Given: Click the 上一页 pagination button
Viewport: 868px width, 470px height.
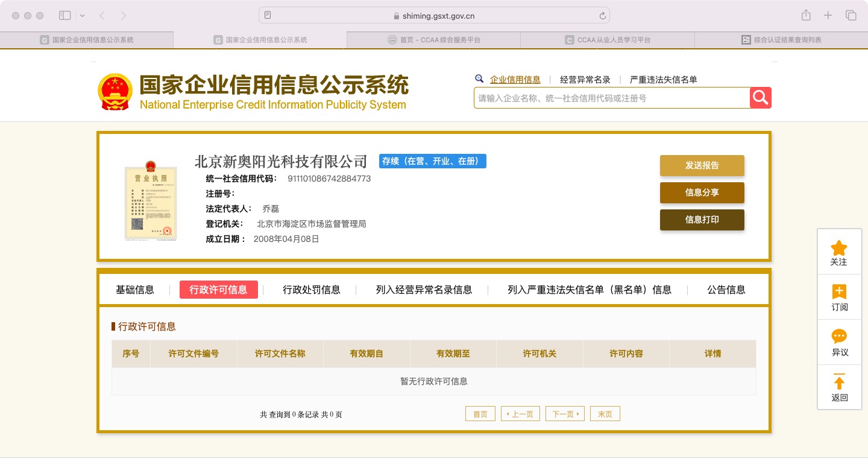Looking at the screenshot, I should (521, 414).
